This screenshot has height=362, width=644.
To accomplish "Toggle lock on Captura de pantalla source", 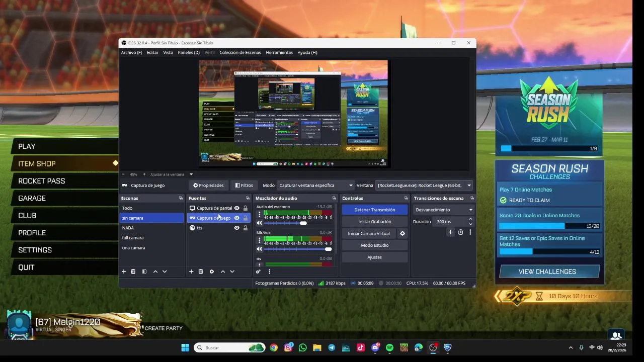I will [x=246, y=208].
